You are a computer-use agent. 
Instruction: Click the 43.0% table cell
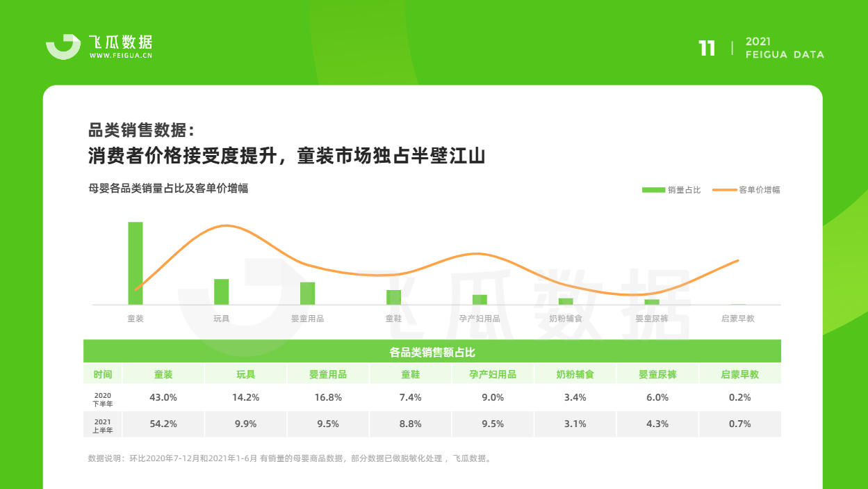pyautogui.click(x=164, y=397)
